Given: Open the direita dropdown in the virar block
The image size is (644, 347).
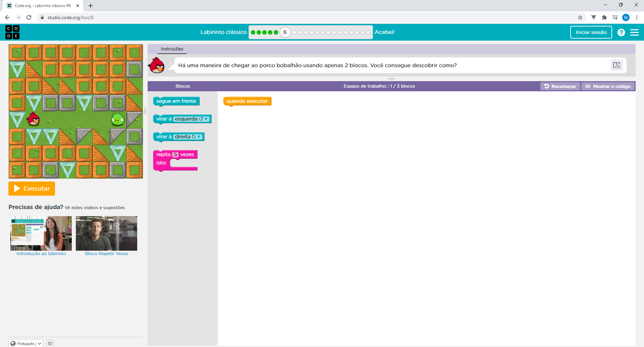Looking at the screenshot, I should (188, 137).
